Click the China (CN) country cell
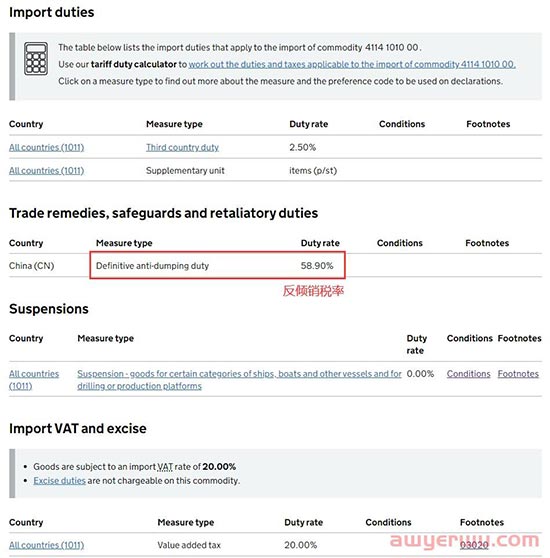The image size is (550, 558). (x=32, y=265)
